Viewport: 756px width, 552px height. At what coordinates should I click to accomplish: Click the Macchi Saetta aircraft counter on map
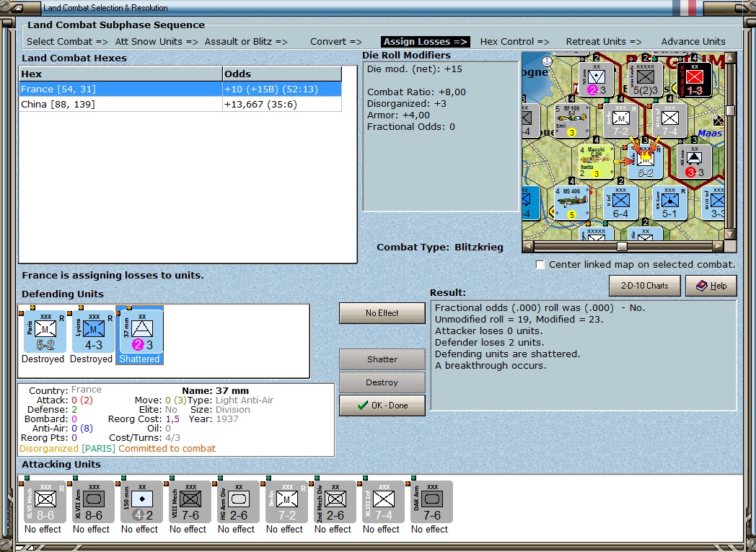(x=596, y=162)
